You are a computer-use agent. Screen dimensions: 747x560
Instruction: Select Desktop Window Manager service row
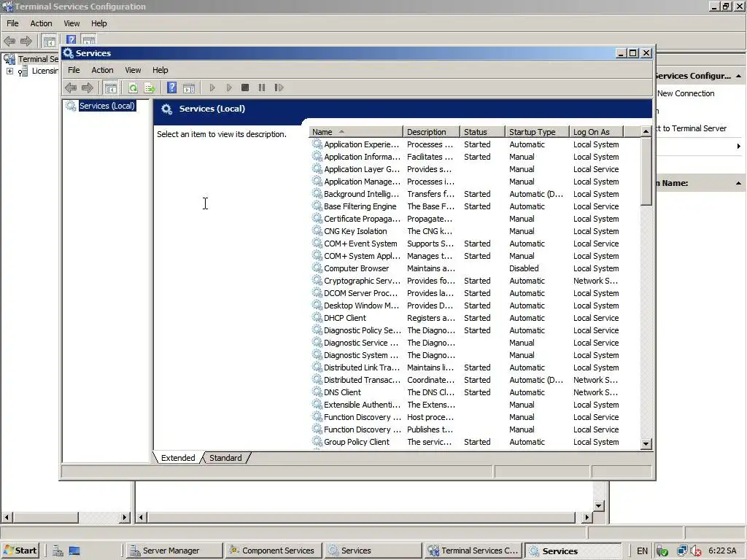475,306
